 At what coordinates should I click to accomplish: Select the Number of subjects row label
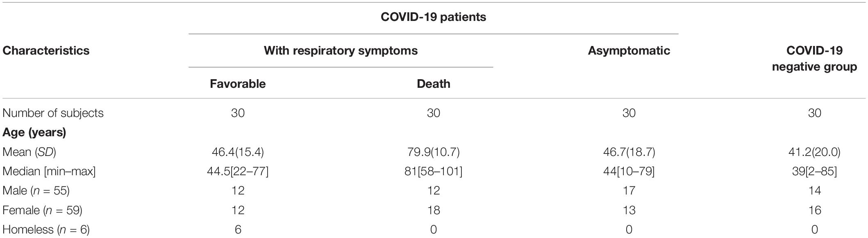(x=53, y=113)
